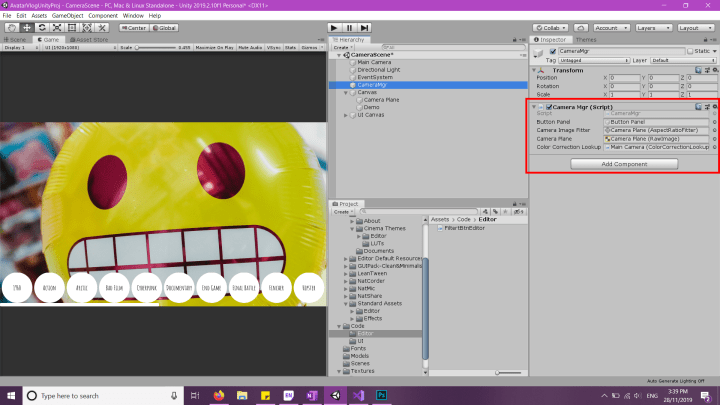The height and width of the screenshot is (405, 720).
Task: Open the Layout dropdown in the top toolbar
Action: click(x=694, y=28)
